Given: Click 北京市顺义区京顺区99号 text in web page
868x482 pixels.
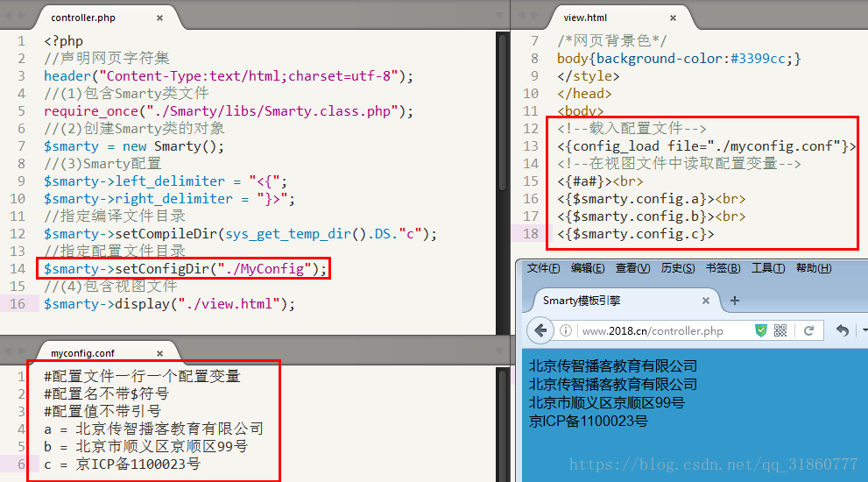Looking at the screenshot, I should tap(606, 403).
